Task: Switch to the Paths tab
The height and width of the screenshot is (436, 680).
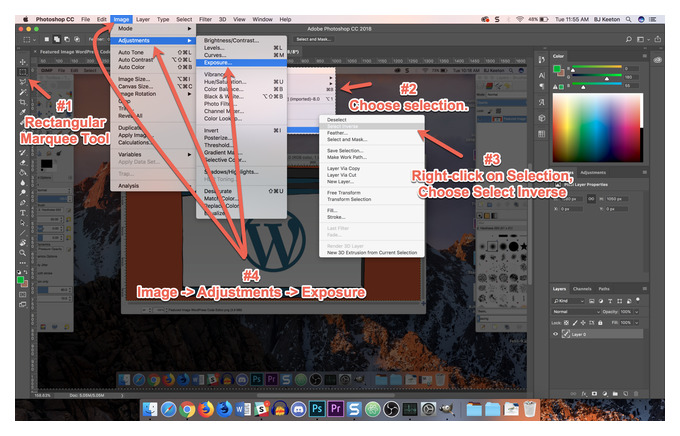Action: (x=604, y=289)
